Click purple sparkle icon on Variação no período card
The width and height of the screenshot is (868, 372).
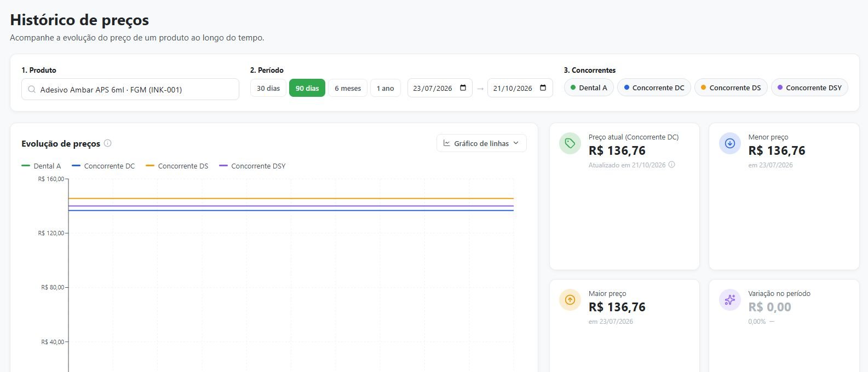(730, 300)
